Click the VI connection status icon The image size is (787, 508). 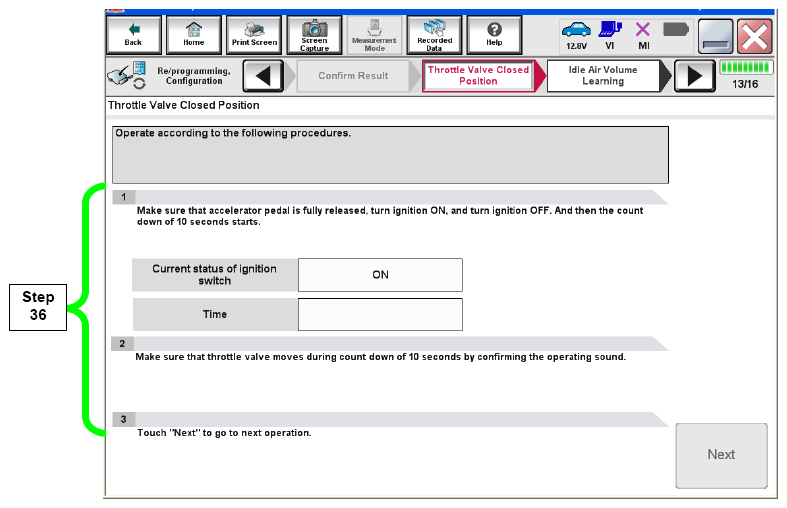(x=610, y=35)
